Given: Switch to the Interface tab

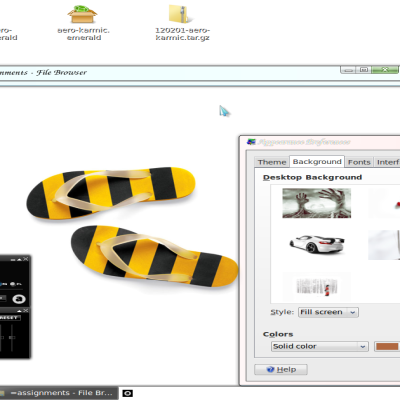Looking at the screenshot, I should click(x=387, y=162).
